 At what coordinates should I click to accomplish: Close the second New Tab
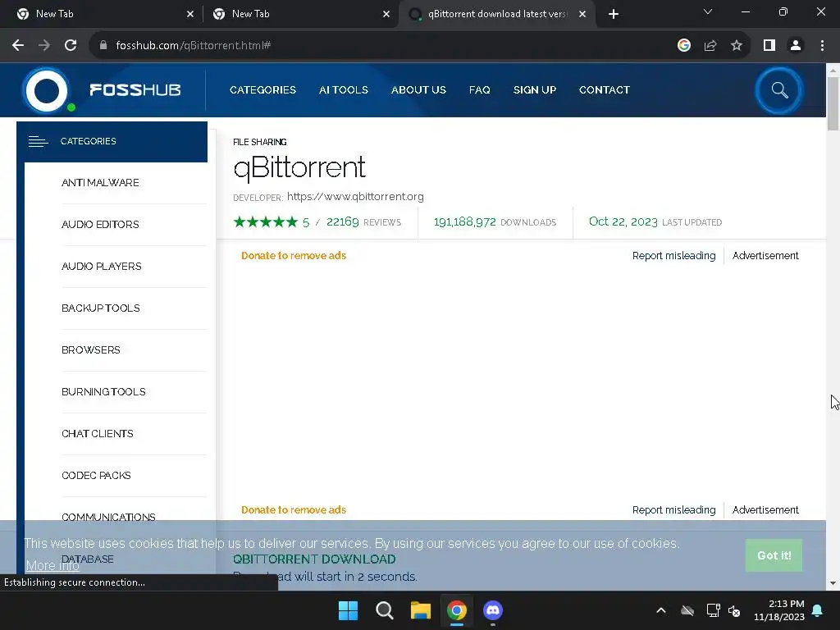pyautogui.click(x=386, y=14)
